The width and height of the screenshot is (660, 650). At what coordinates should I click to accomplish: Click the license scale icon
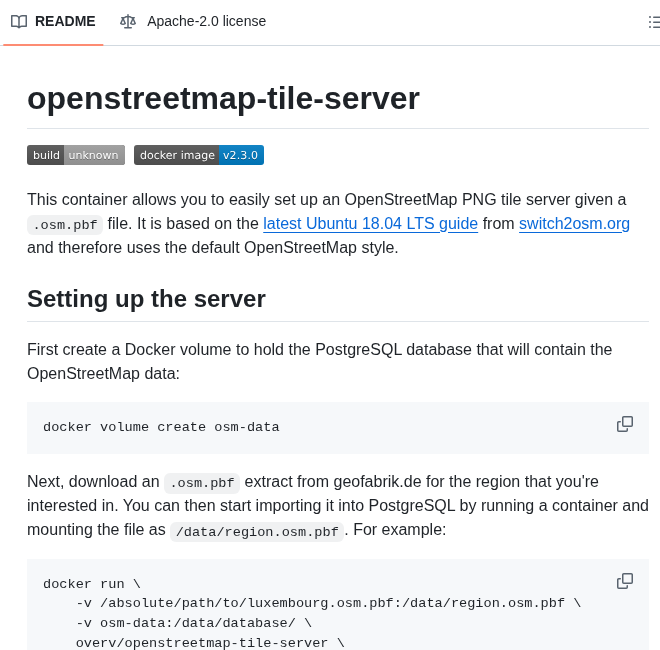[x=128, y=21]
